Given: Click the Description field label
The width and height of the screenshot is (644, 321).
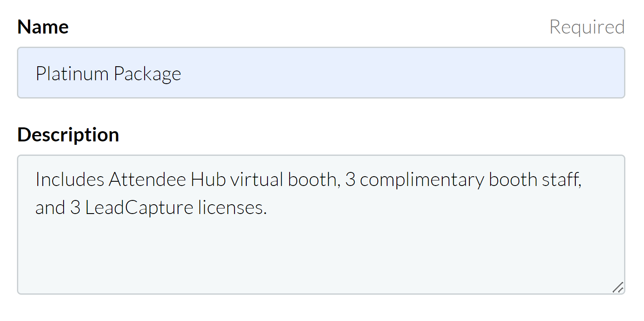Looking at the screenshot, I should pyautogui.click(x=68, y=134).
